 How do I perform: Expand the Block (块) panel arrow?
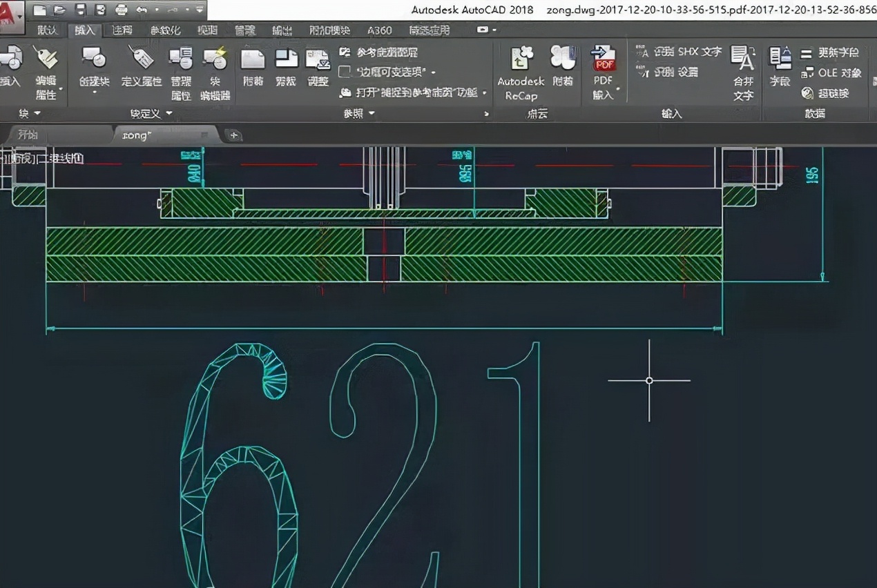37,113
